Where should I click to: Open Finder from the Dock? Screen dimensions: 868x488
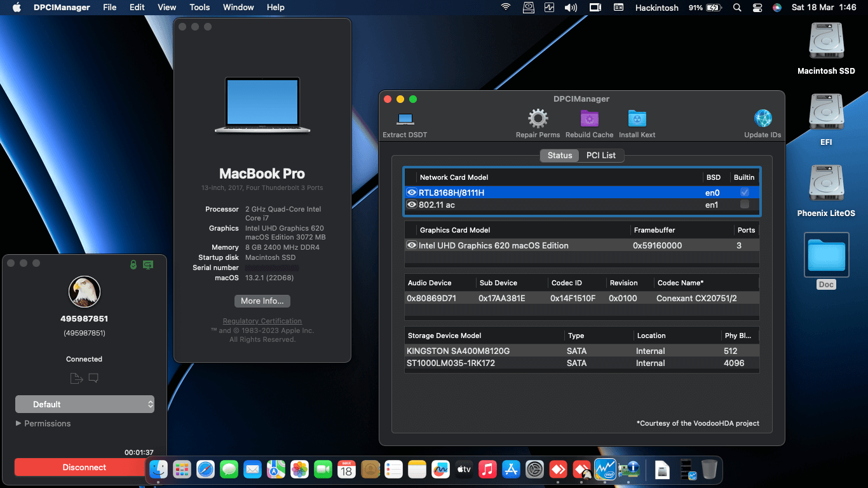pyautogui.click(x=158, y=470)
